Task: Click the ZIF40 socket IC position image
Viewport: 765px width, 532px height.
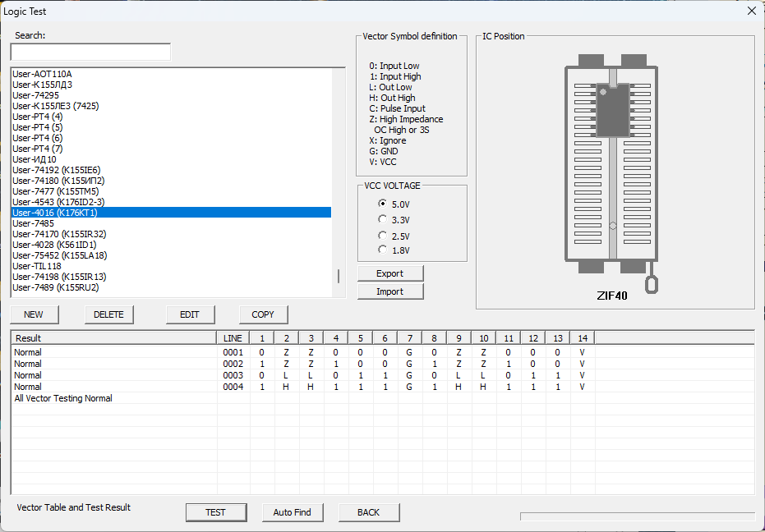Action: (612, 172)
